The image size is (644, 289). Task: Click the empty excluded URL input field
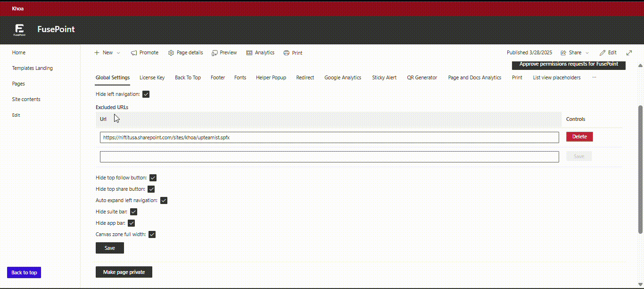329,157
